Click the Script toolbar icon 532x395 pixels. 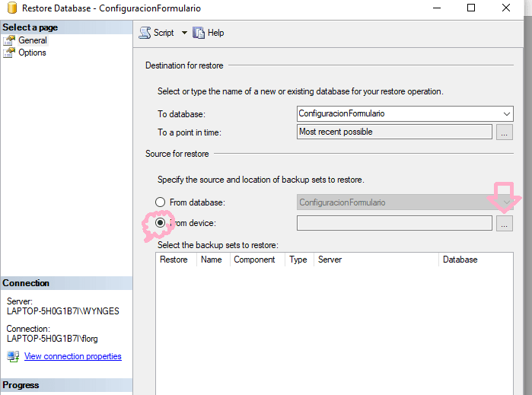[x=145, y=33]
